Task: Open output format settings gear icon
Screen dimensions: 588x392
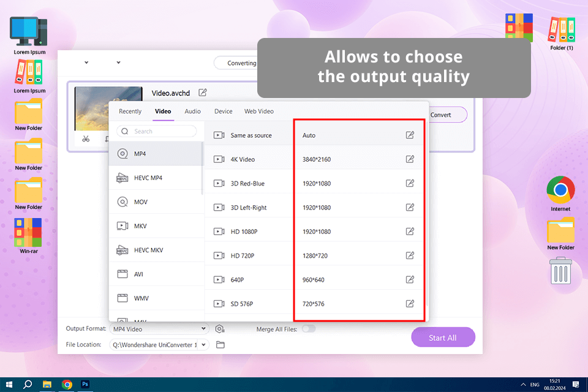Action: click(220, 329)
